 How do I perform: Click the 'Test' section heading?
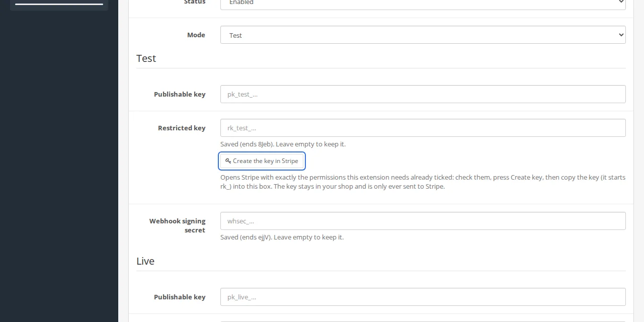coord(146,58)
